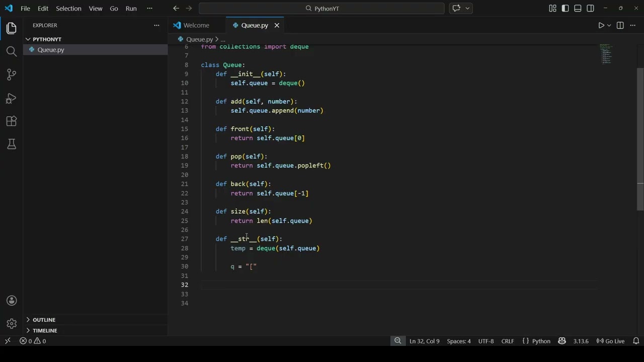
Task: Open the Search view in activity bar
Action: (11, 51)
